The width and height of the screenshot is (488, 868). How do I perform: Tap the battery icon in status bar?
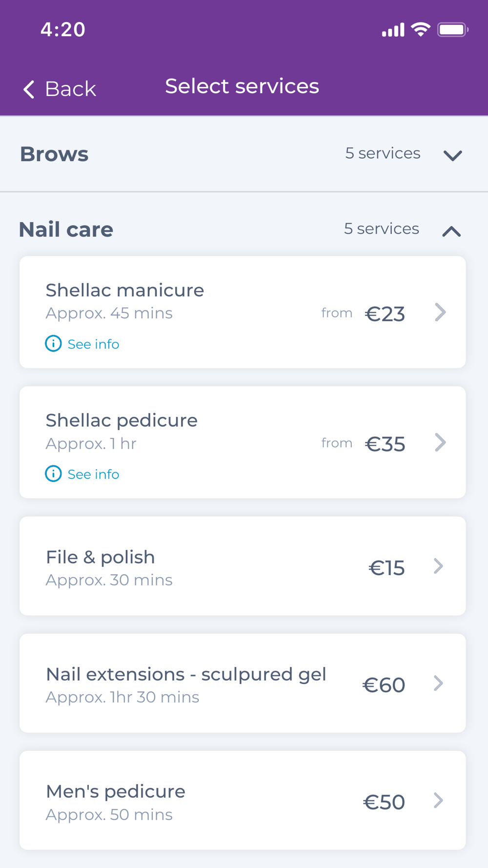(452, 30)
